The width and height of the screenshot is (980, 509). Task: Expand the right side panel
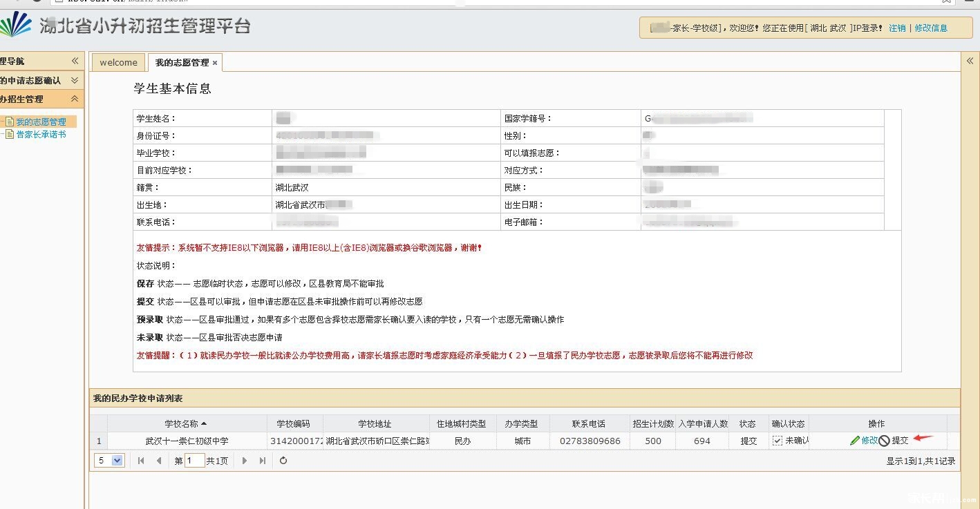pos(970,61)
